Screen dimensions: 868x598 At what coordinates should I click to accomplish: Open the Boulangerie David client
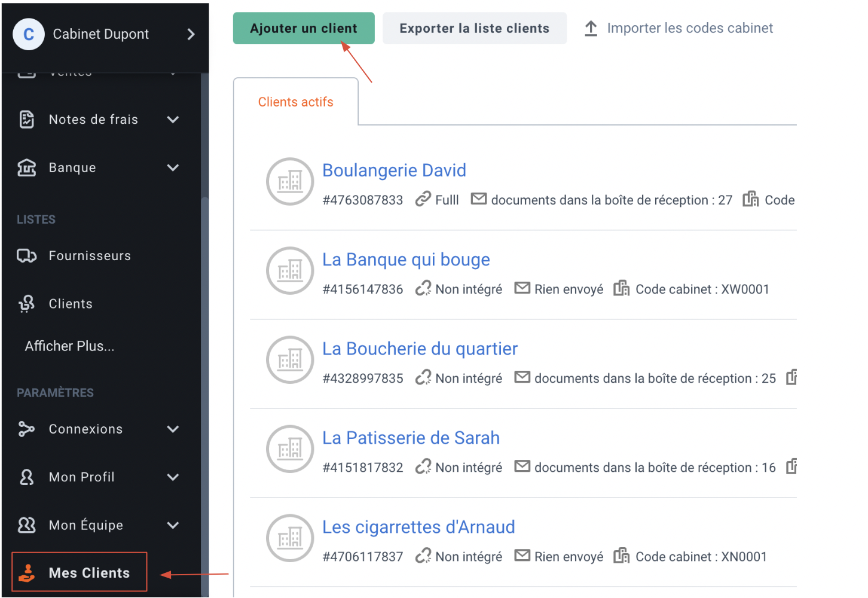click(394, 170)
